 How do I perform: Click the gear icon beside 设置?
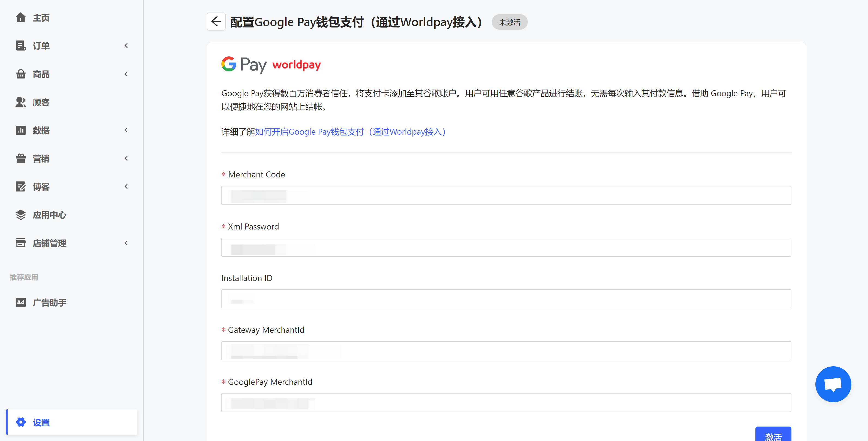[20, 422]
